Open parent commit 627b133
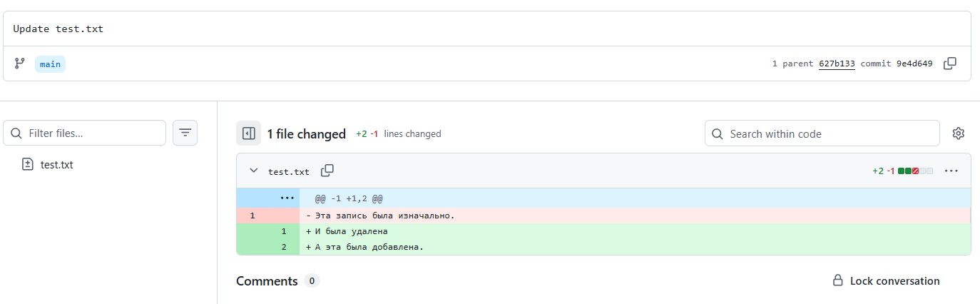 tap(837, 64)
